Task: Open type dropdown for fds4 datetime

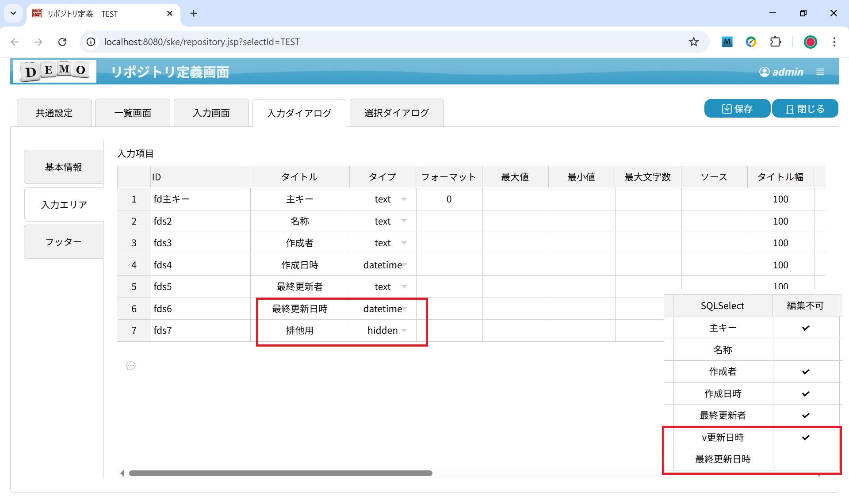Action: (x=404, y=265)
